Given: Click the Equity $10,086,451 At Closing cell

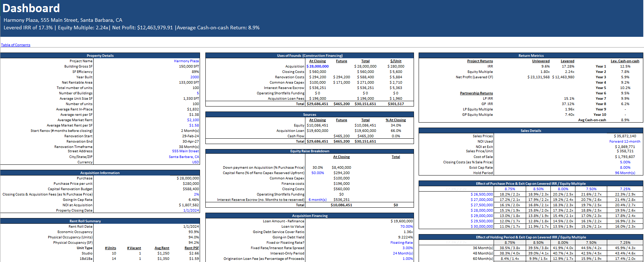Looking at the screenshot, I should (x=318, y=125).
